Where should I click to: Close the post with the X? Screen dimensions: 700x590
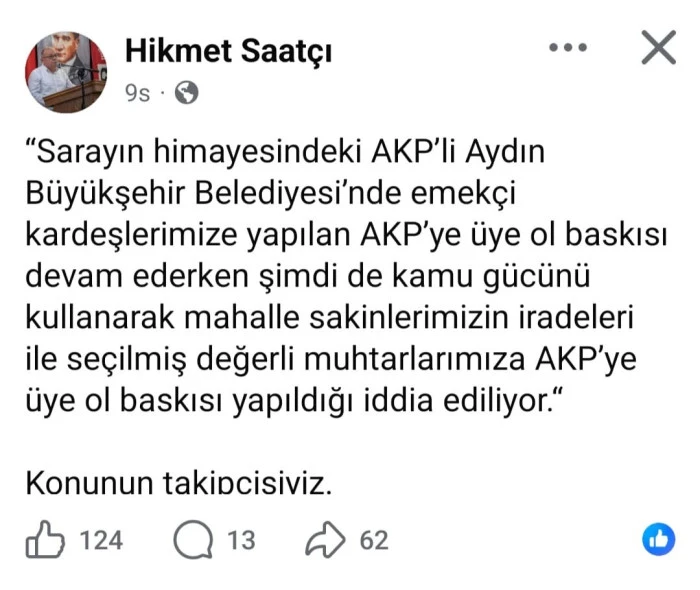coord(658,47)
